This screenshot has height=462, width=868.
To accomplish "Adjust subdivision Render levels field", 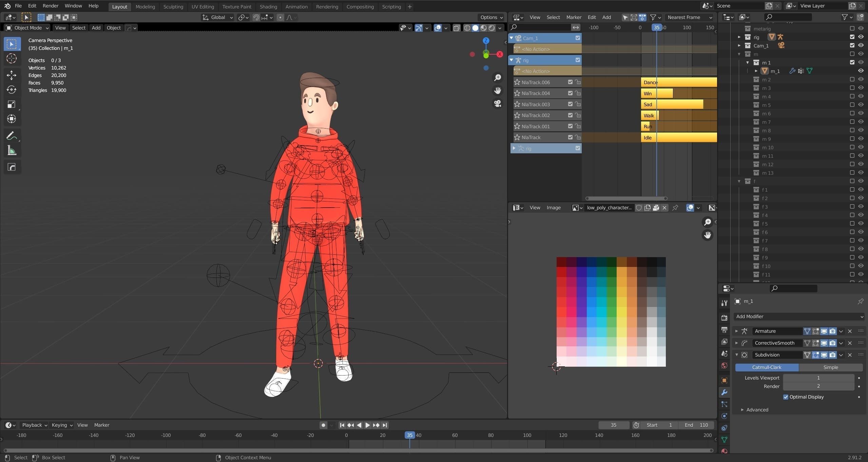I will pyautogui.click(x=818, y=386).
